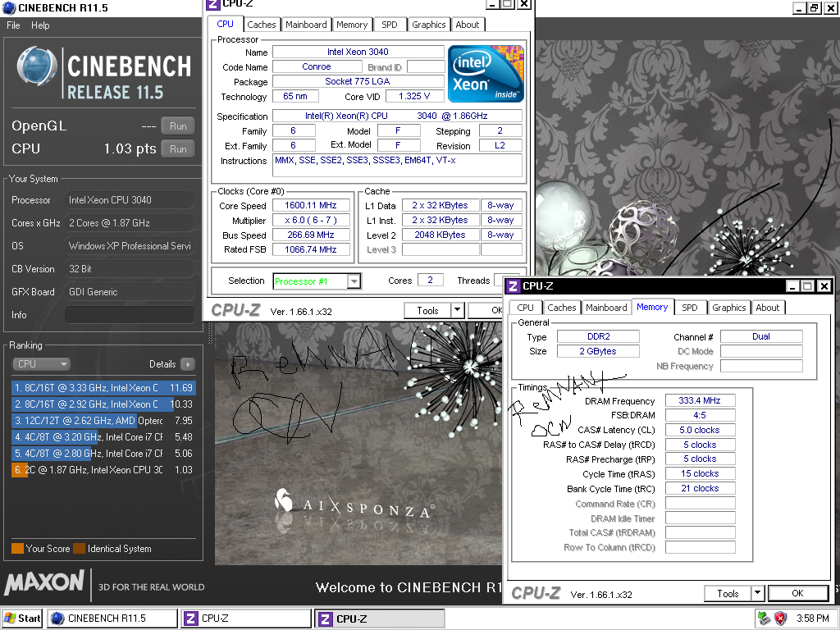
Task: Open the Memory tab in CPU-Z CPU window
Action: pyautogui.click(x=352, y=25)
